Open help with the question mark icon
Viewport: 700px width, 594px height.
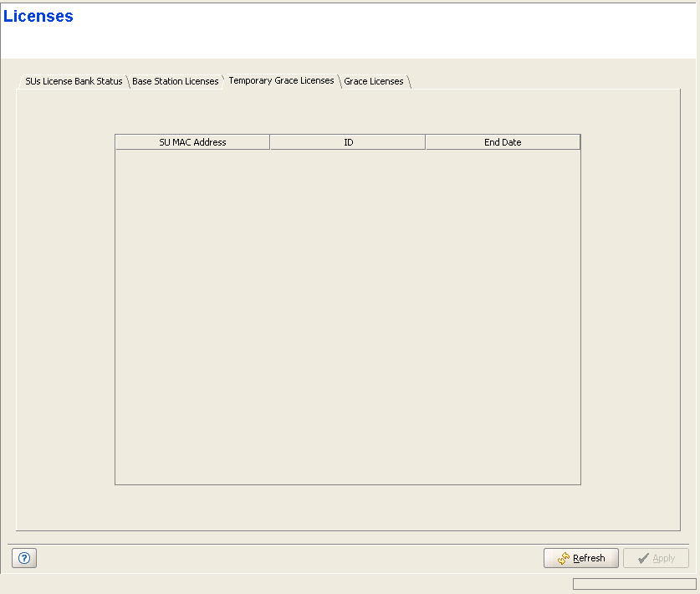pyautogui.click(x=24, y=559)
